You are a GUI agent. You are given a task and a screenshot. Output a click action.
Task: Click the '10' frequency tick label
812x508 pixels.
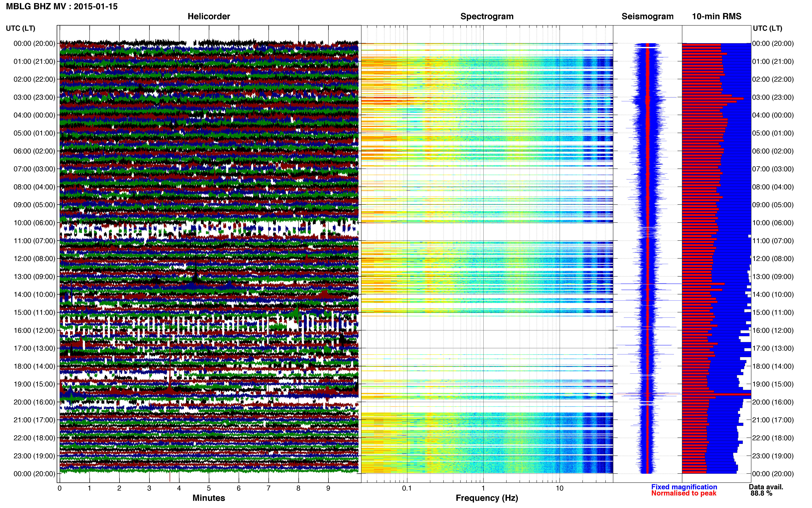(x=559, y=488)
